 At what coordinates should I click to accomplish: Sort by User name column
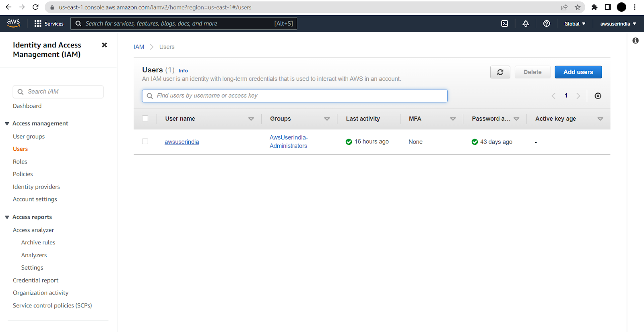pyautogui.click(x=251, y=119)
